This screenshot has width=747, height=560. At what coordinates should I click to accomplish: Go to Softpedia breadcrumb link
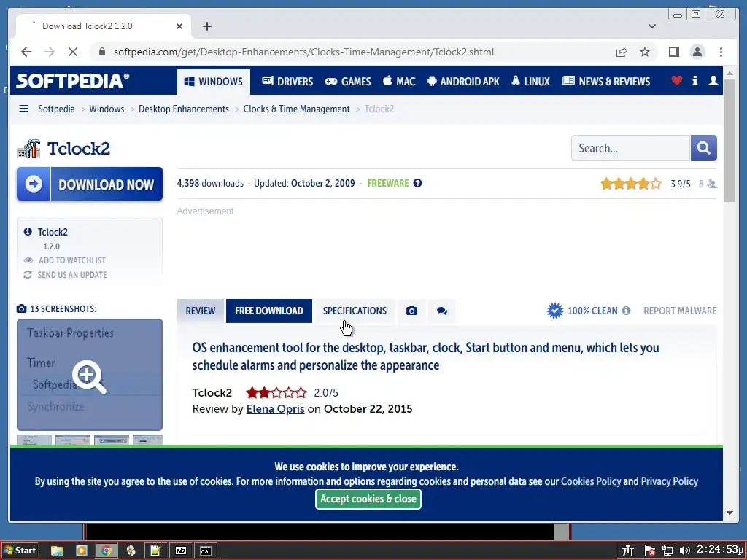[x=56, y=109]
